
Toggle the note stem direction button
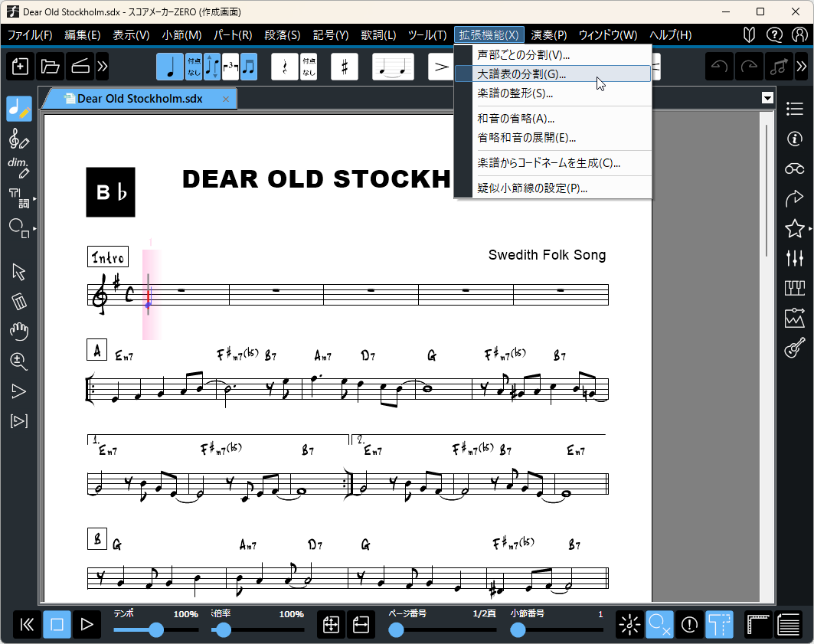click(x=212, y=67)
